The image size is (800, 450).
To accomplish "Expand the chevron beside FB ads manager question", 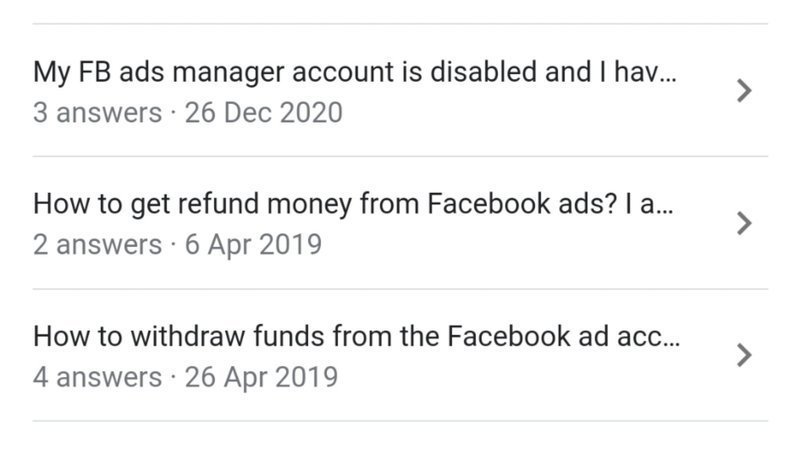I will (x=742, y=91).
